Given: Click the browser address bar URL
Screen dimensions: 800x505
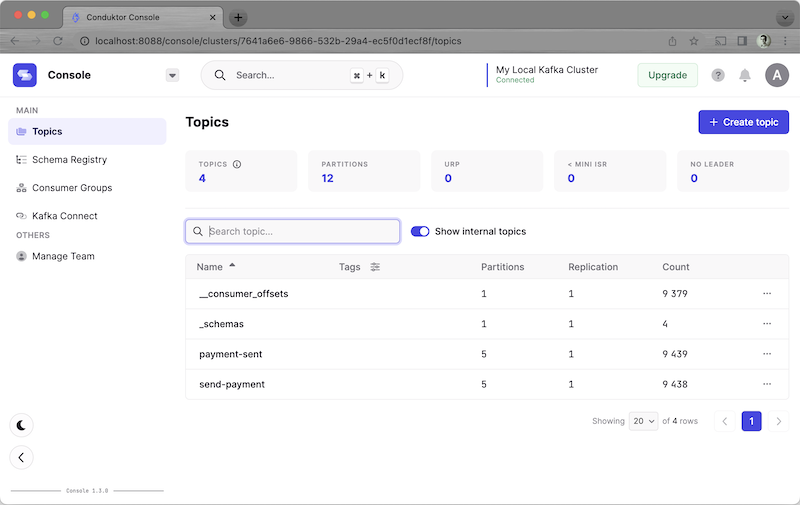Looking at the screenshot, I should tap(278, 41).
